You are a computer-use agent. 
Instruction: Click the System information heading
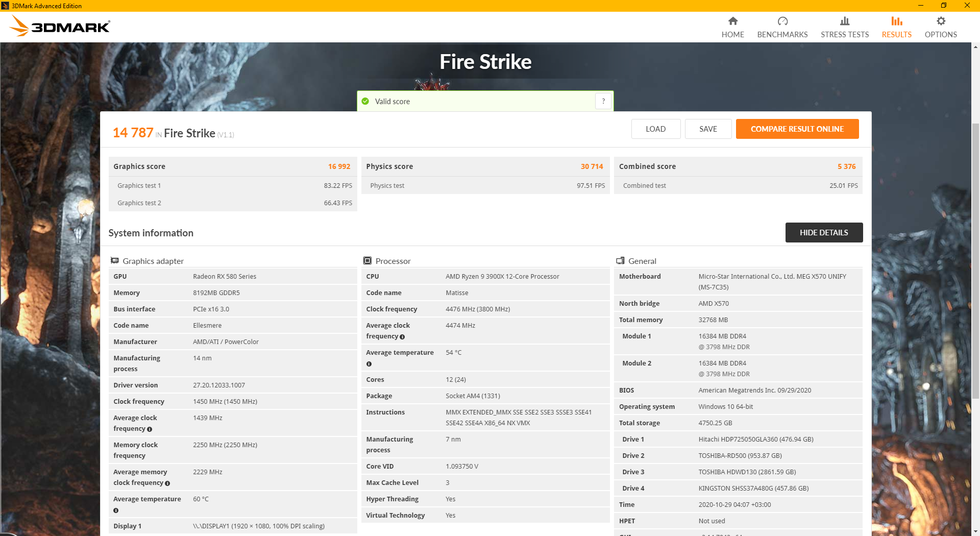click(151, 233)
